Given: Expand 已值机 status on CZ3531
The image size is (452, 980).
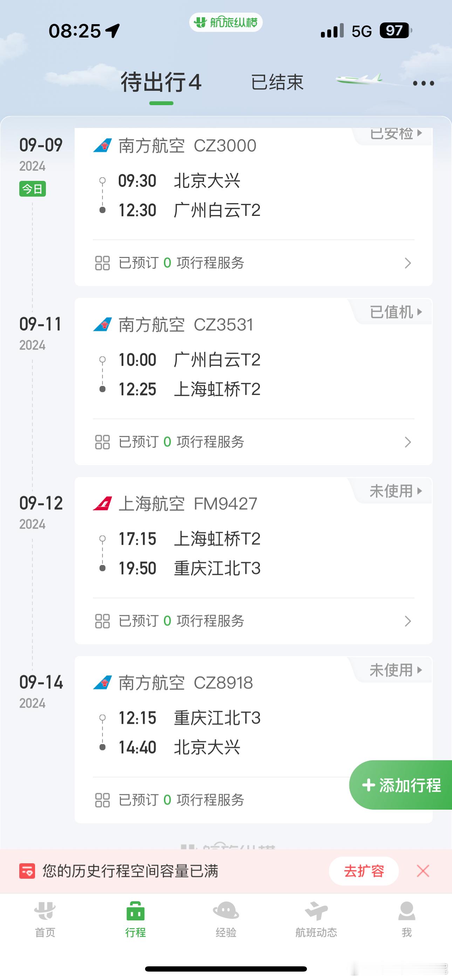Looking at the screenshot, I should [396, 312].
